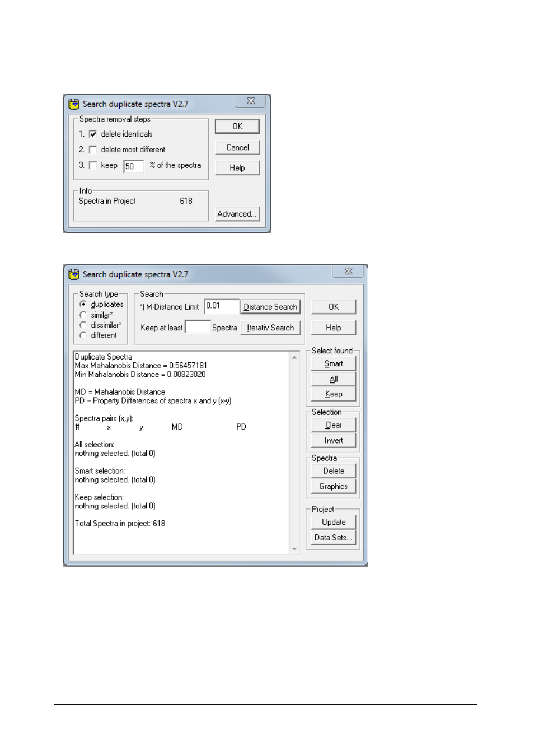Image resolution: width=534 pixels, height=756 pixels.
Task: Click app icon in large Search duplicate spectra dialog
Action: (x=74, y=274)
